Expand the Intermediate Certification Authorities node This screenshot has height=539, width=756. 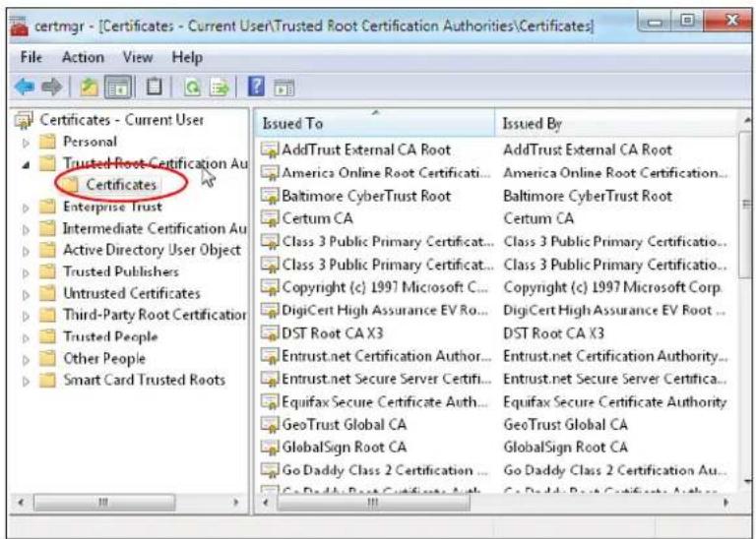[26, 229]
